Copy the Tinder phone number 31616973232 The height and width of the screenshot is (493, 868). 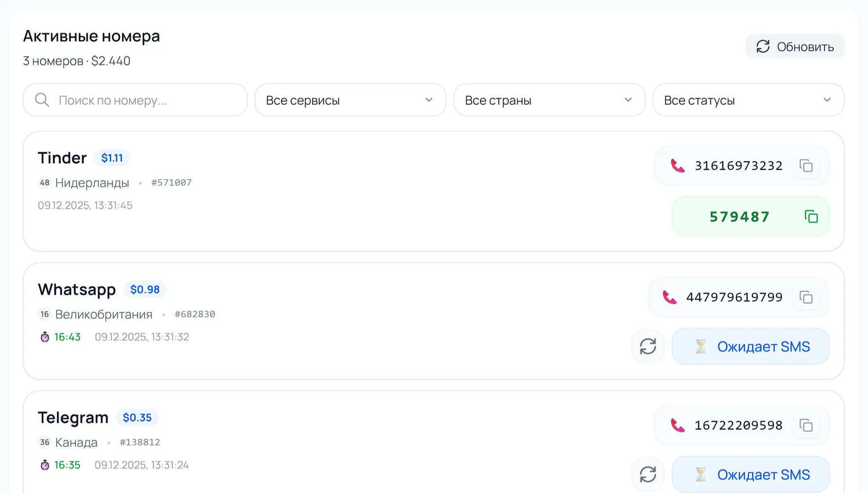(x=806, y=166)
